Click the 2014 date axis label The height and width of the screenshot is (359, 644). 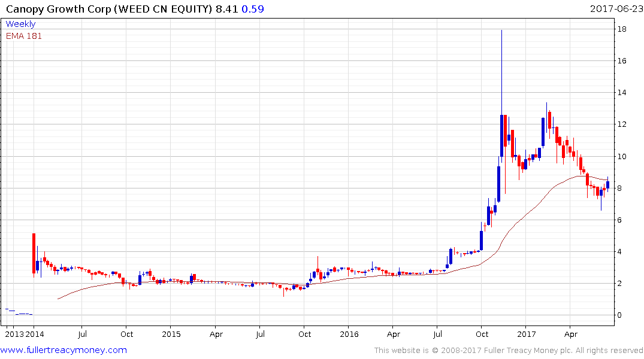pyautogui.click(x=35, y=334)
